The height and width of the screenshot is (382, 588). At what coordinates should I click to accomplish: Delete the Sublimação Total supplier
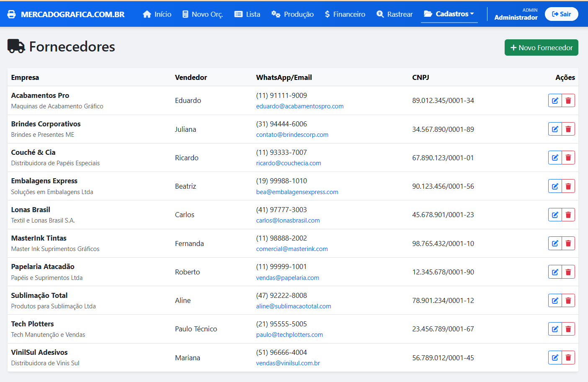[568, 300]
